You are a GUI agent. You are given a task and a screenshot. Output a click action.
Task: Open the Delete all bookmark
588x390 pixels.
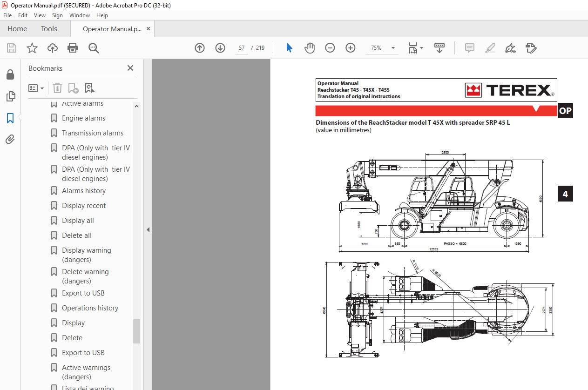tap(77, 235)
